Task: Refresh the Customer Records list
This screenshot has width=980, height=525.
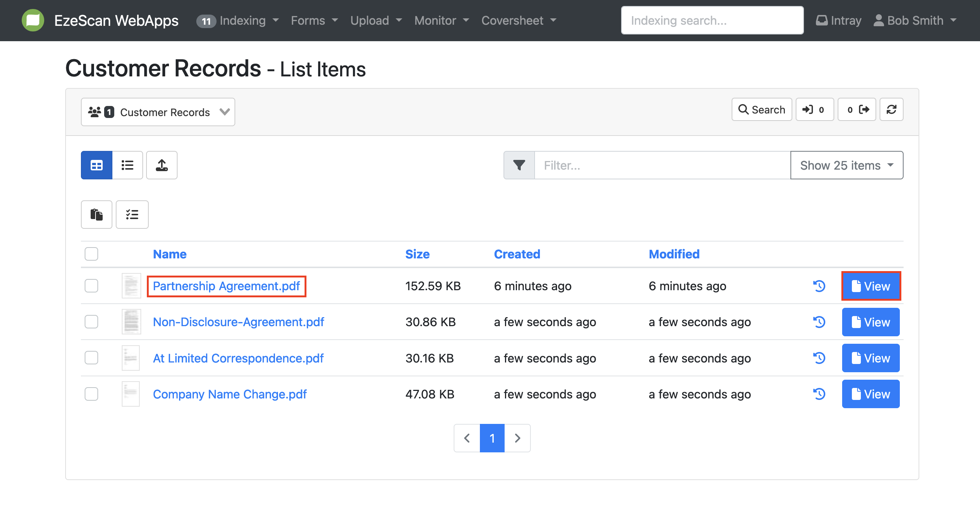Action: tap(891, 110)
